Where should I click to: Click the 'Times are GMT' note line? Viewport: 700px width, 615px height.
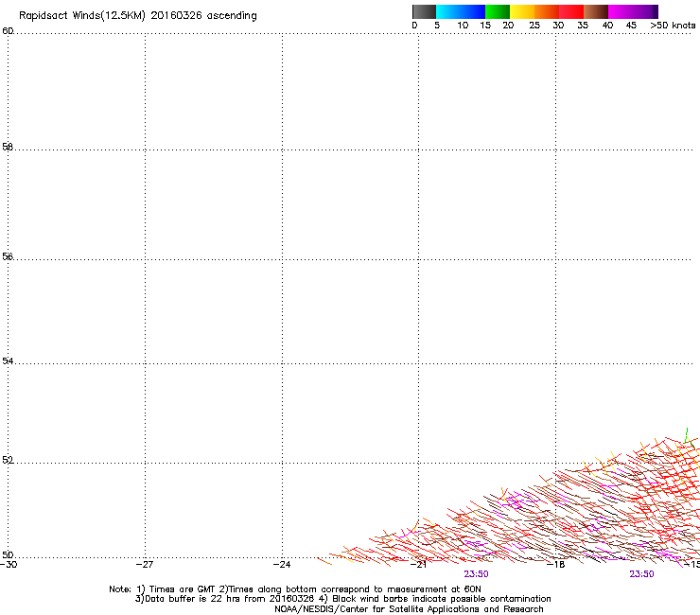point(295,589)
